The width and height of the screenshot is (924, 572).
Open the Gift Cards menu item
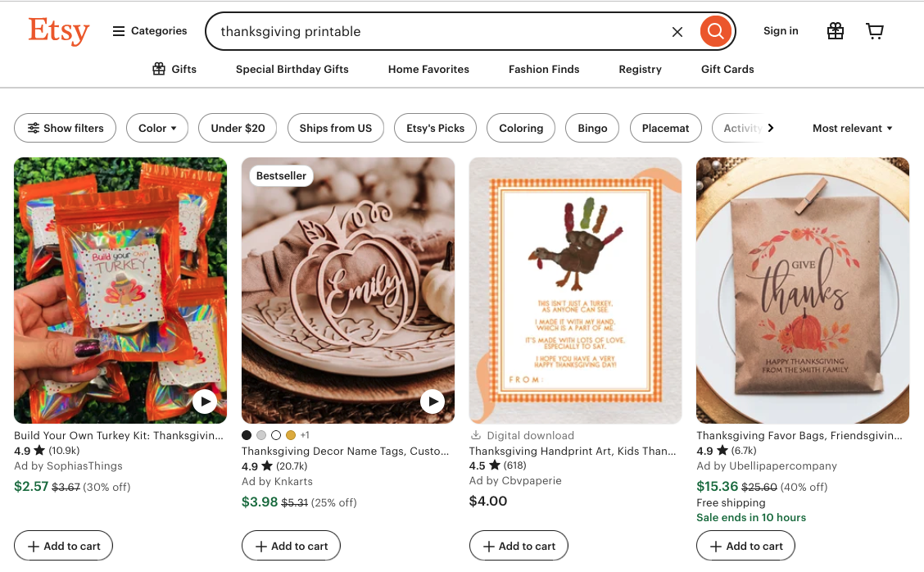727,69
